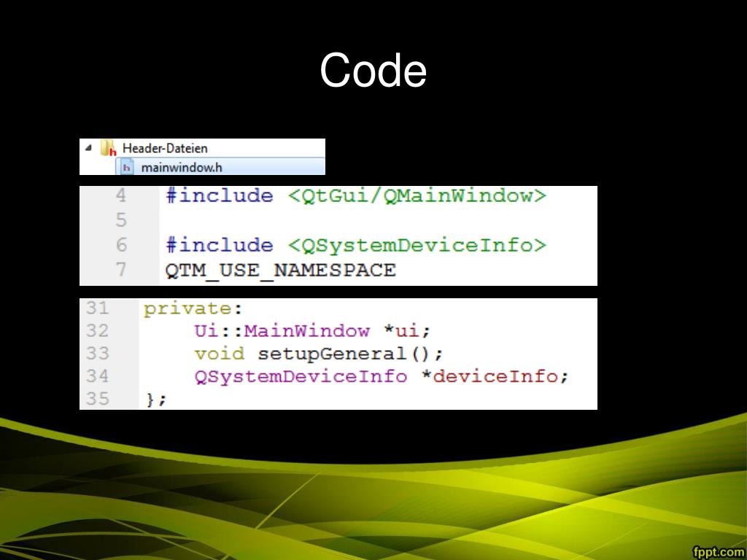Click line number 31 in the gutter
Image resolution: width=747 pixels, height=560 pixels.
coord(97,308)
